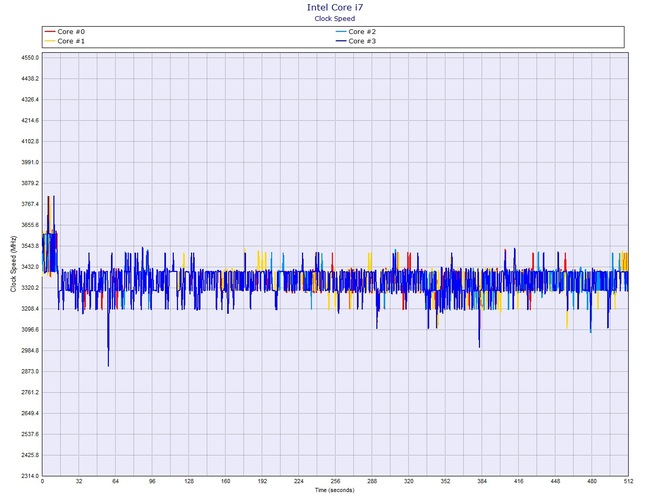Click the 3991.0 y-axis value
The image size is (670, 502).
30,162
